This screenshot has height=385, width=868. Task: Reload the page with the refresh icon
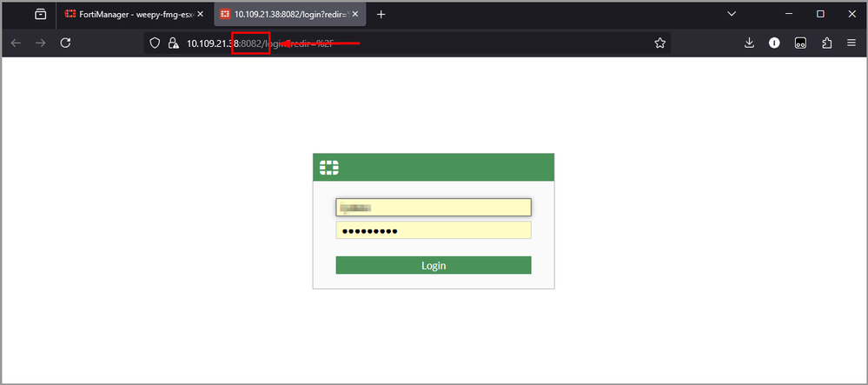pyautogui.click(x=65, y=43)
